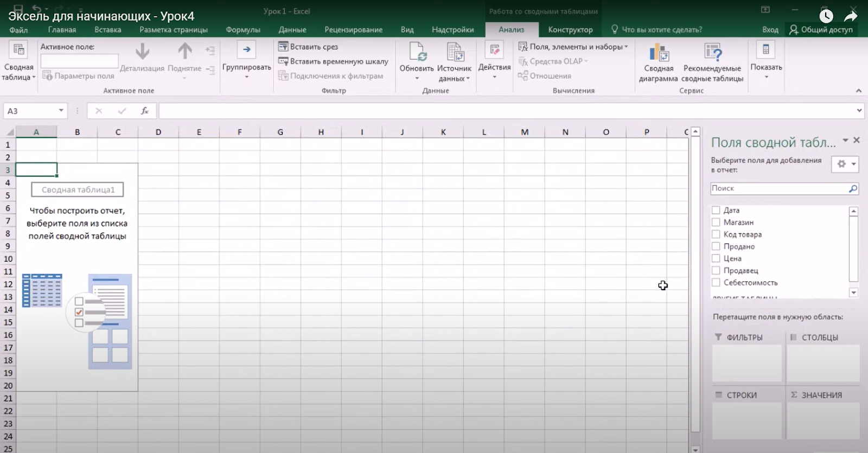The height and width of the screenshot is (453, 868).
Task: Open the Файл menu tab
Action: [x=18, y=30]
